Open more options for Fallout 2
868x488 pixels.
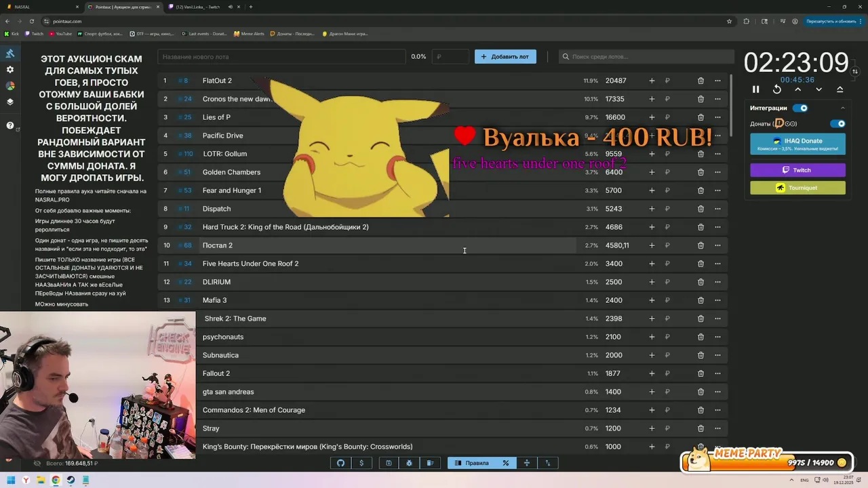tap(717, 373)
